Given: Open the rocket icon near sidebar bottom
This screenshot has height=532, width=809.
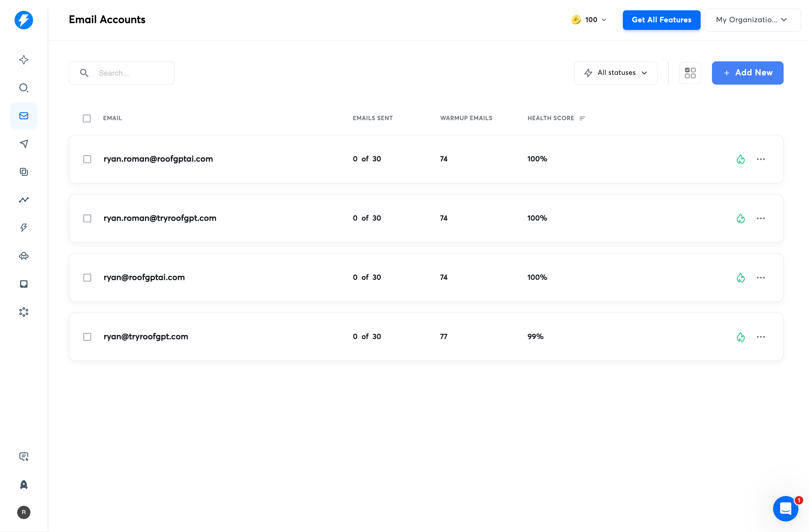Looking at the screenshot, I should [x=24, y=484].
